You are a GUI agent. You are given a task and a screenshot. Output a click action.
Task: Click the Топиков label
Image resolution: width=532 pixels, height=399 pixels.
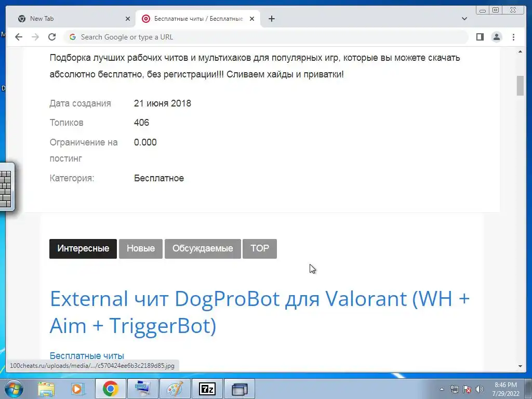point(66,123)
